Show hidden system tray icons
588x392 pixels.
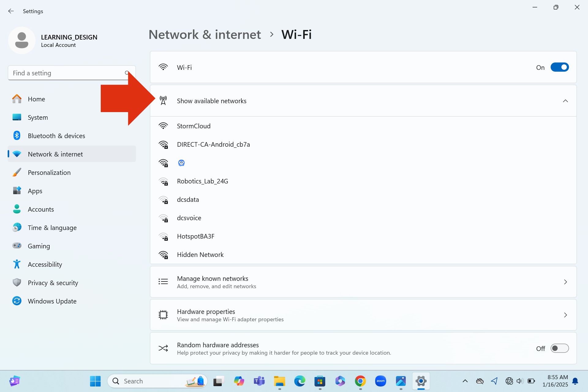(465, 381)
